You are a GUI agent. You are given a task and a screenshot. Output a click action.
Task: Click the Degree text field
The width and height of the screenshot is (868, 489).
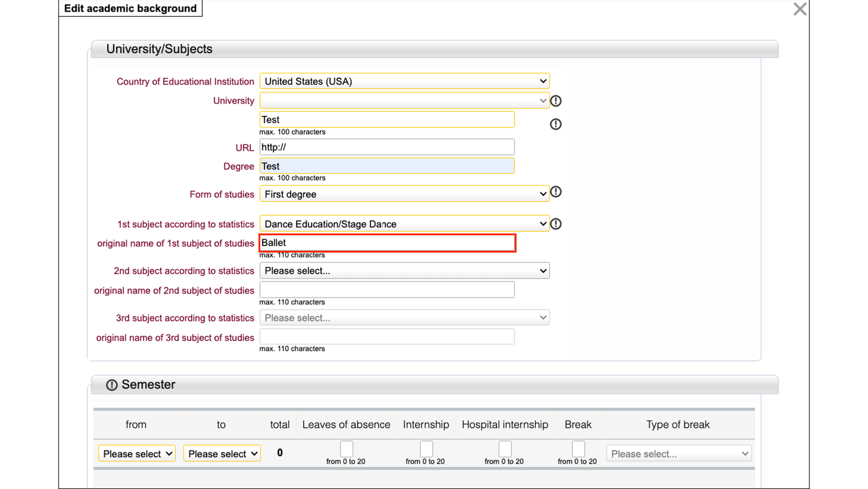387,166
